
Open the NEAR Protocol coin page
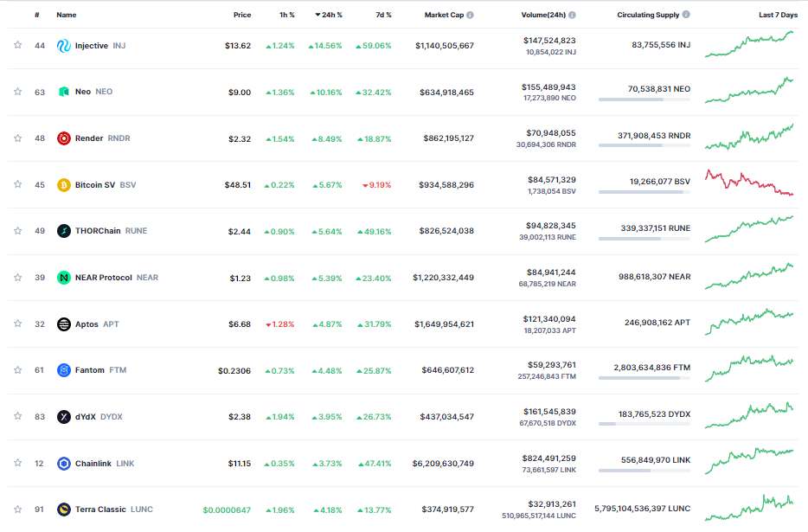tap(117, 278)
